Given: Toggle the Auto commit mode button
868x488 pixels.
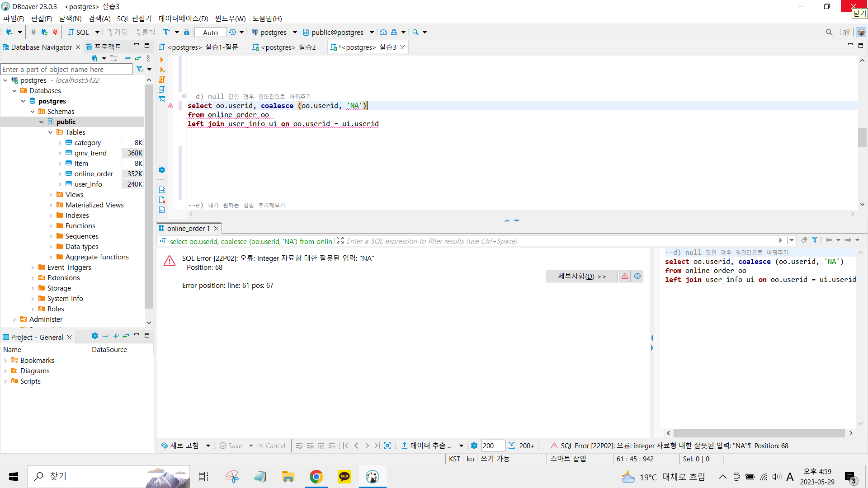Looking at the screenshot, I should coord(210,33).
